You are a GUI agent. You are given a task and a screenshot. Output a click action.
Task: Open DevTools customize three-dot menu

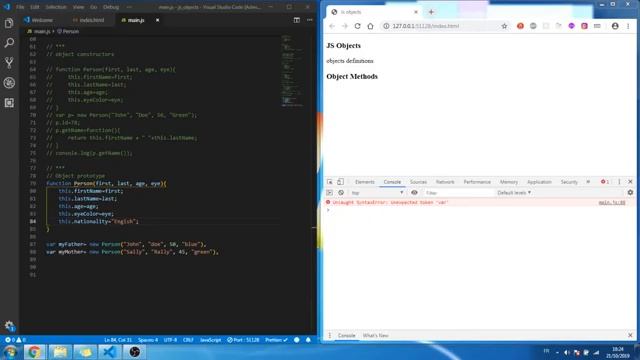pos(619,182)
